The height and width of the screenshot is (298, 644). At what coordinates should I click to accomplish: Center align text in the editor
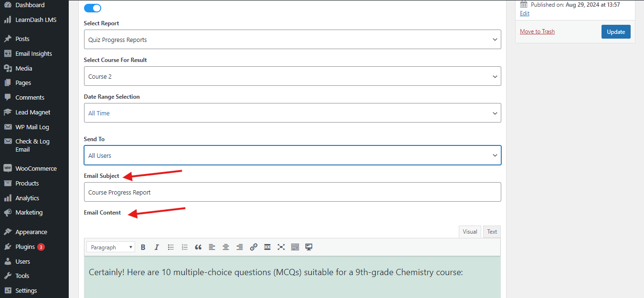click(226, 247)
